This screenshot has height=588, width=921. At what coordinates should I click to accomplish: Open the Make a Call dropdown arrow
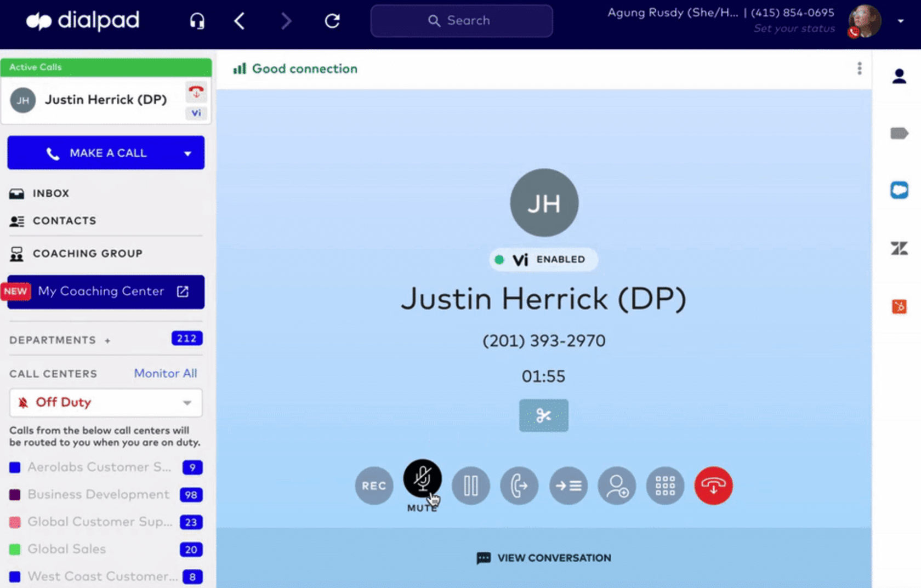click(187, 153)
